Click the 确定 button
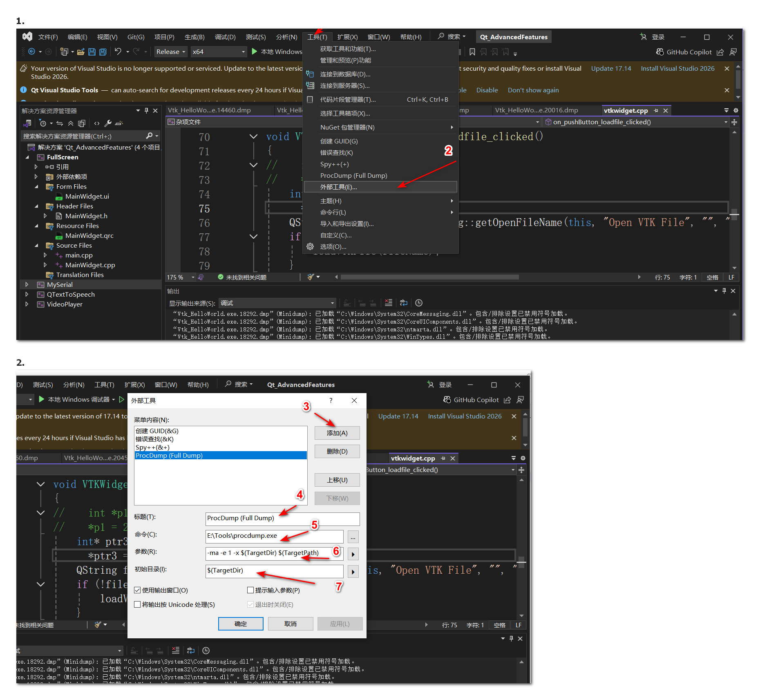The image size is (760, 700). coord(241,624)
